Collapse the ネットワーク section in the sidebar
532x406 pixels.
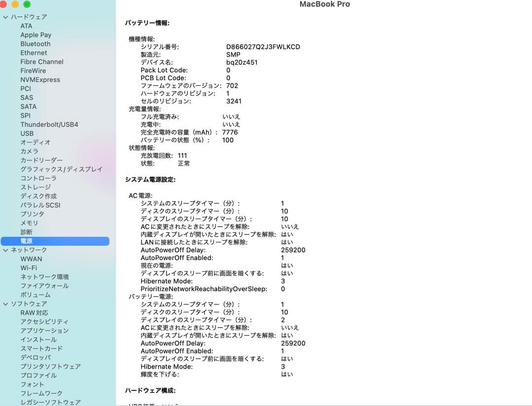pos(5,250)
